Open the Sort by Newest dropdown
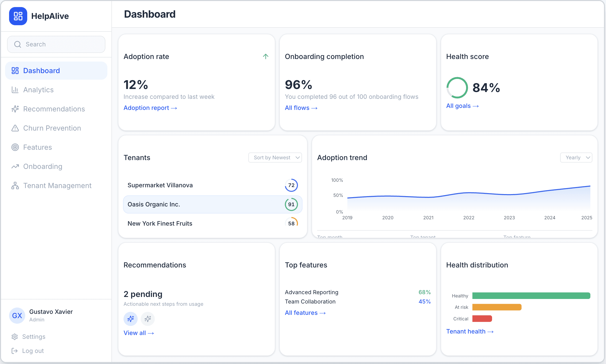Screen dimensions: 606x364 [x=275, y=157]
